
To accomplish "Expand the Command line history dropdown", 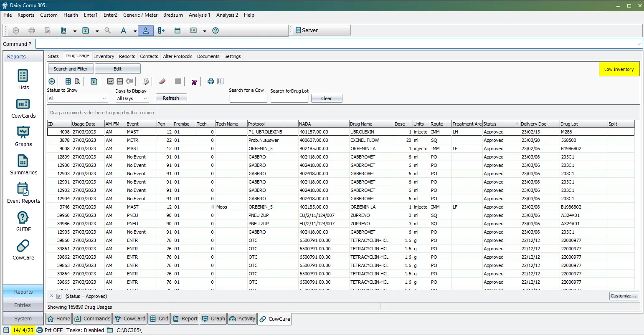I will point(639,44).
